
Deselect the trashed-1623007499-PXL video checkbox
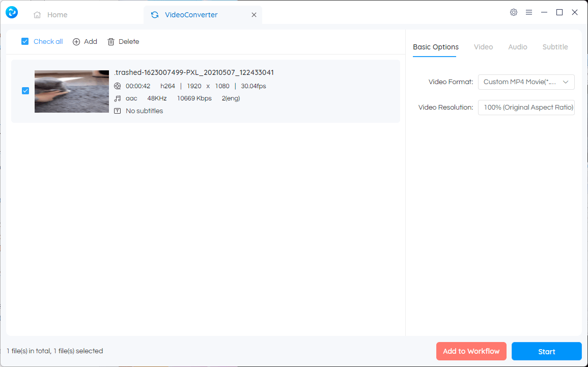[x=25, y=91]
